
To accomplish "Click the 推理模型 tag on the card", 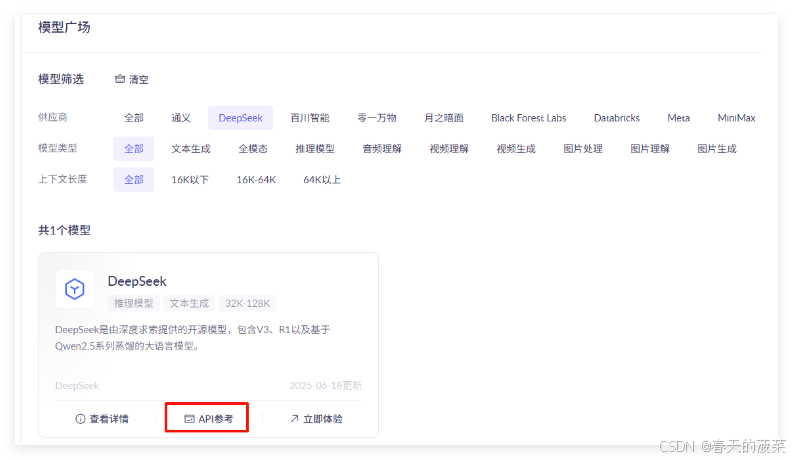I will pos(134,303).
